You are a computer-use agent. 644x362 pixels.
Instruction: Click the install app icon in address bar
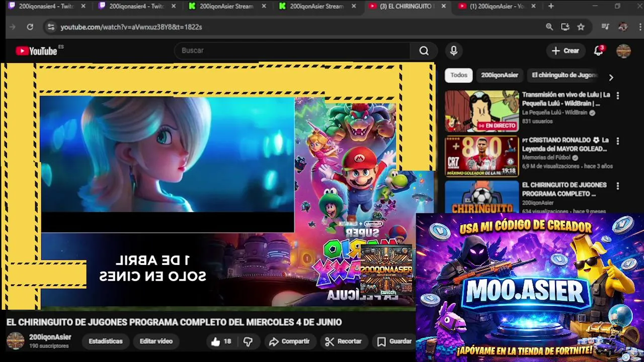tap(565, 27)
